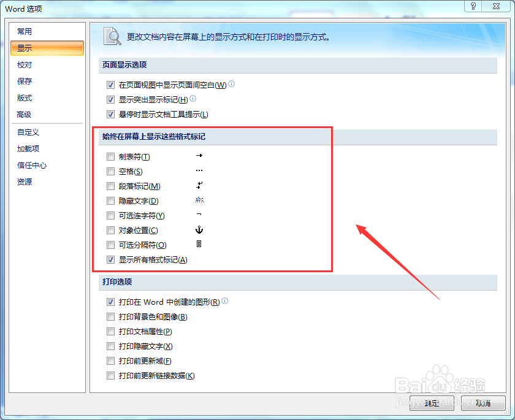Screen dimensions: 515x420
Task: Click the info icon beside 打印在 Word 中创建的图形
Action: tap(224, 300)
